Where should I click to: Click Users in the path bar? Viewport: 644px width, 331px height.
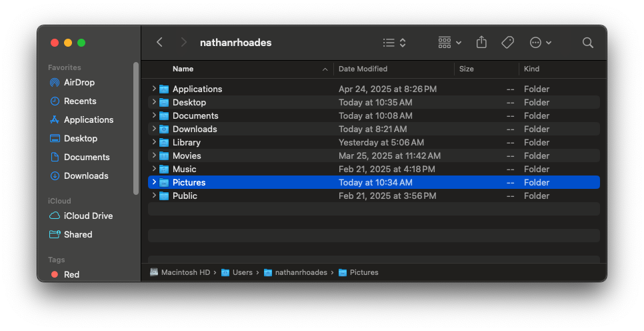tap(242, 272)
